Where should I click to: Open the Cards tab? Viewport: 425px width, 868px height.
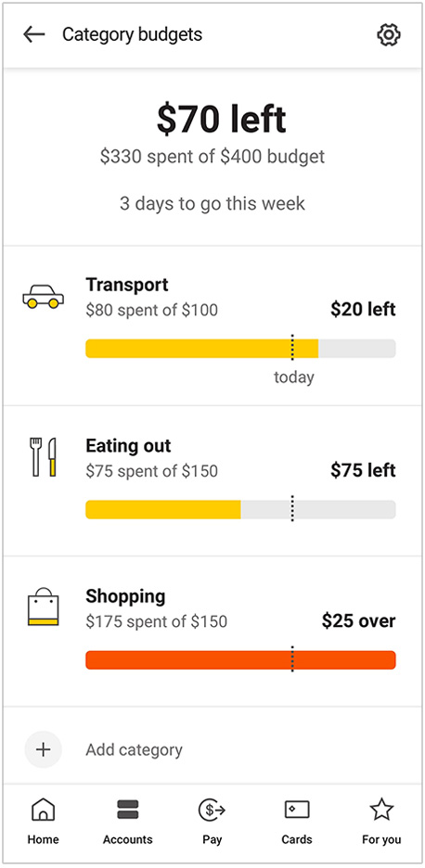[x=297, y=822]
